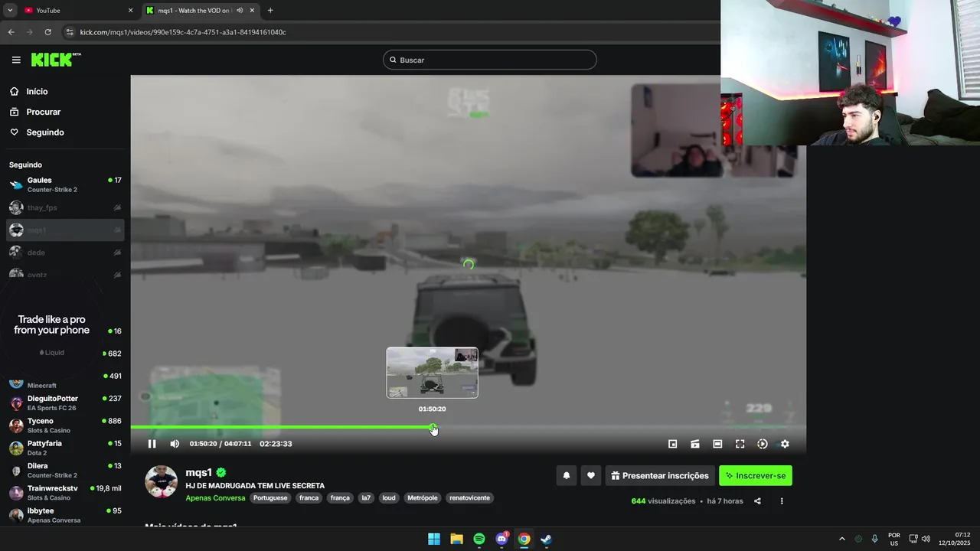
Task: Open Apenas Conversa category link
Action: [x=215, y=498]
